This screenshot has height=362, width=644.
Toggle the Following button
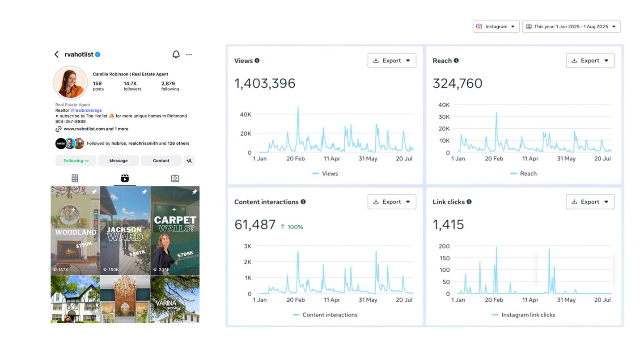tap(76, 161)
